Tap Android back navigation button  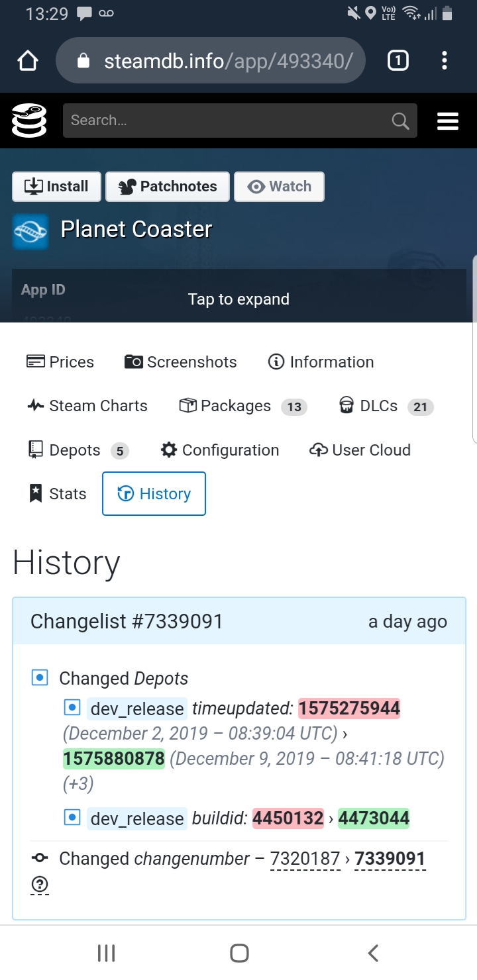pos(372,953)
